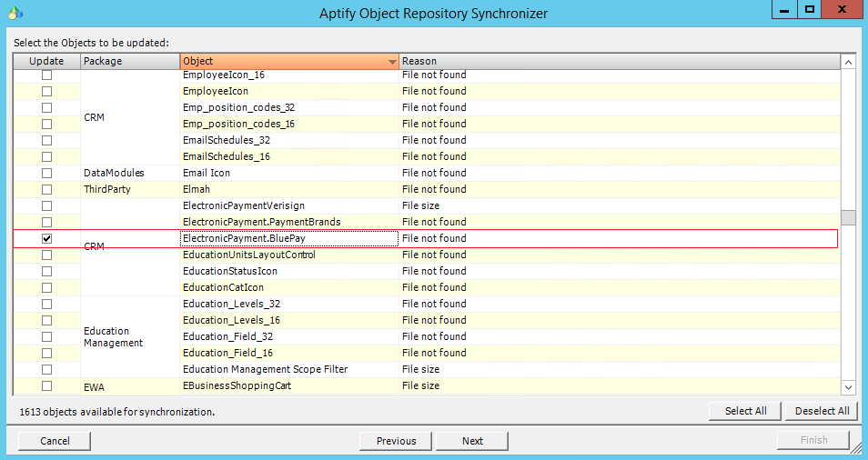Check the EmployeeIcon_16 update checkbox
The width and height of the screenshot is (868, 460).
tap(47, 75)
